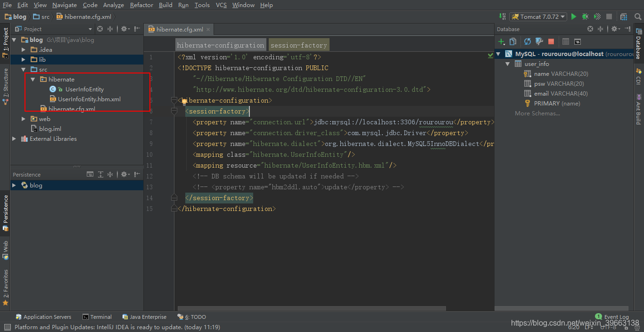Hide the Database panel

point(628,29)
